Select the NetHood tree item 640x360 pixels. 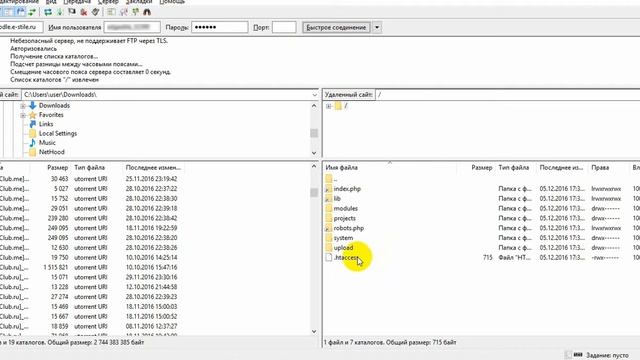(x=51, y=152)
